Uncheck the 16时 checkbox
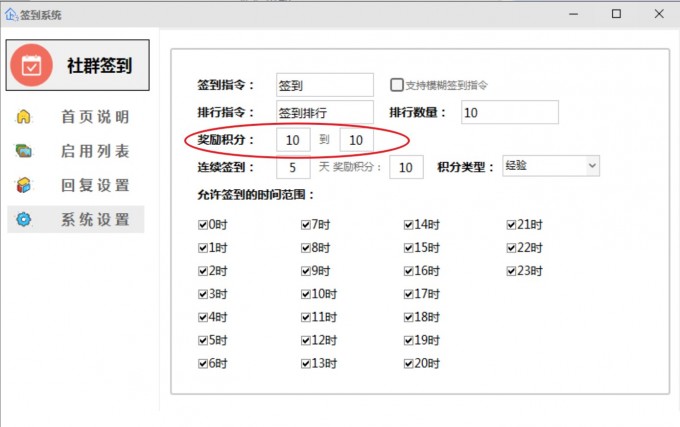680x427 pixels. click(408, 271)
